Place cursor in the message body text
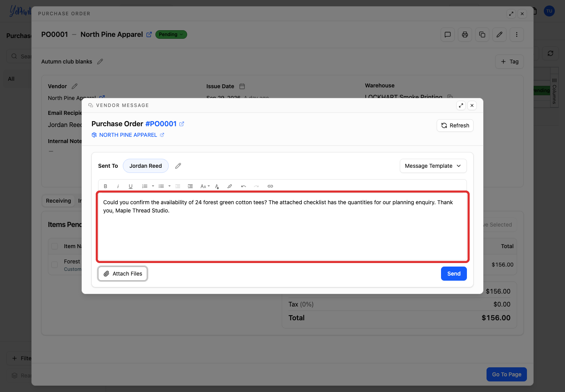The width and height of the screenshot is (565, 392). pos(282,227)
